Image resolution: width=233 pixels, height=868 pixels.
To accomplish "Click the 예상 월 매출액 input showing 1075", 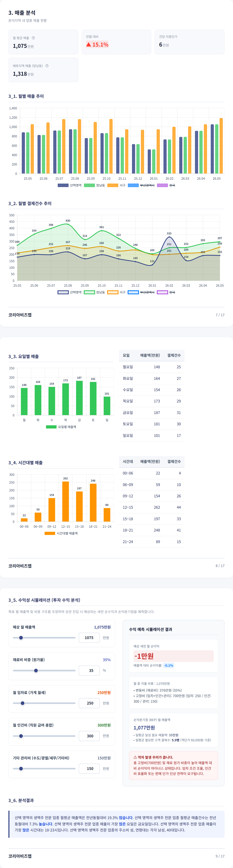I will 89,637.
